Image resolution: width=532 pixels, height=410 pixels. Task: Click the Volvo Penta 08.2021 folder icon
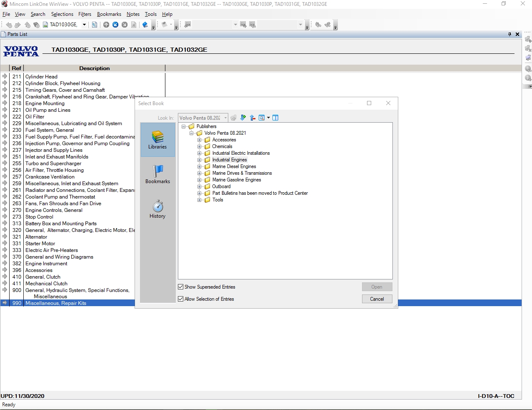point(199,133)
